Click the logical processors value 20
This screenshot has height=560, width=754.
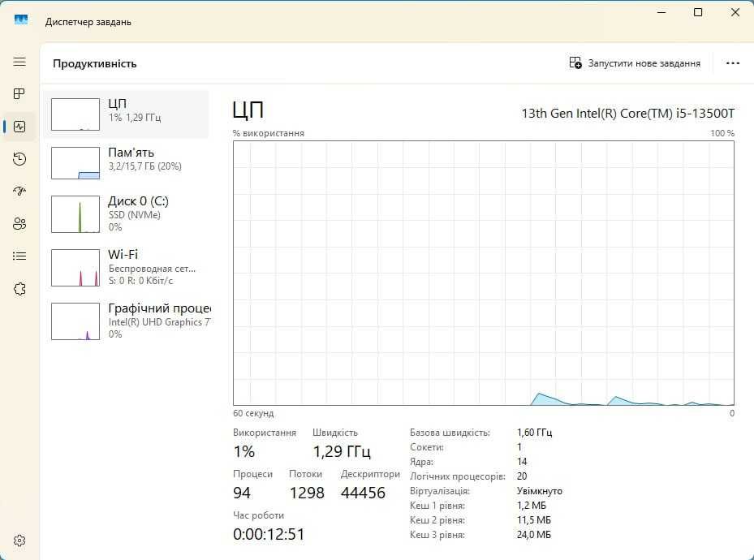point(522,476)
